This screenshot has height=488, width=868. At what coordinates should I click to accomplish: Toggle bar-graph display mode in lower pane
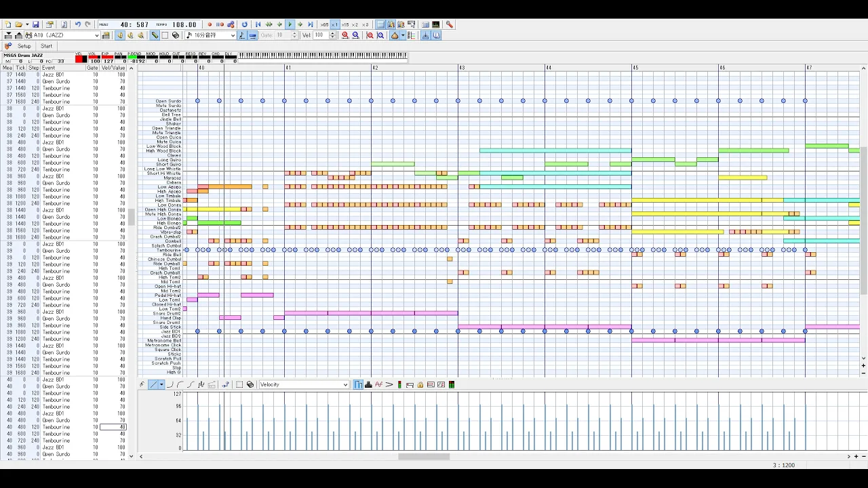click(x=358, y=384)
